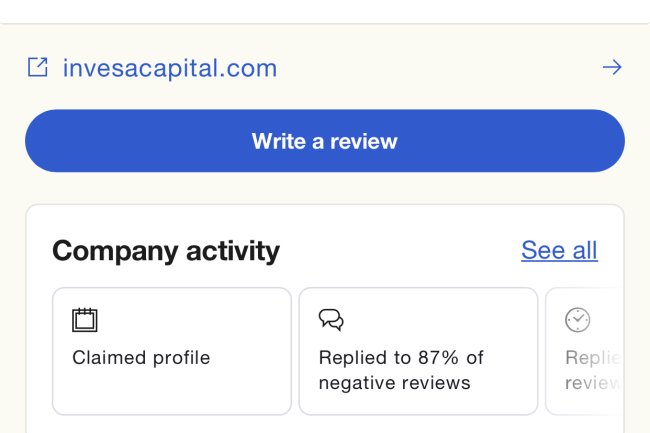The width and height of the screenshot is (650, 433).
Task: Click the calendar icon for Claimed profile
Action: click(x=85, y=320)
